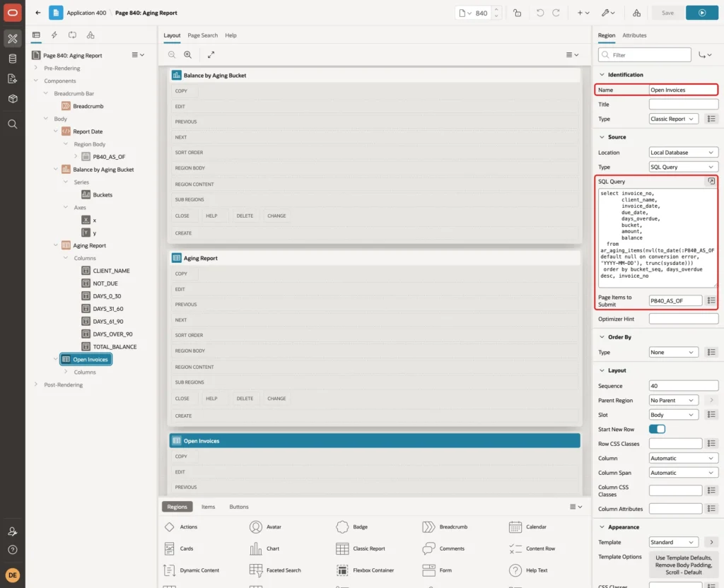
Task: Open Row CSS Classes picker
Action: (711, 444)
